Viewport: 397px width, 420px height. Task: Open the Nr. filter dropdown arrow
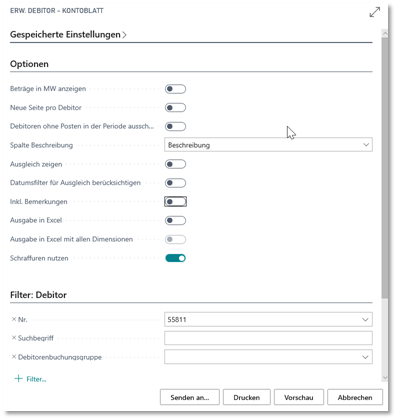365,319
